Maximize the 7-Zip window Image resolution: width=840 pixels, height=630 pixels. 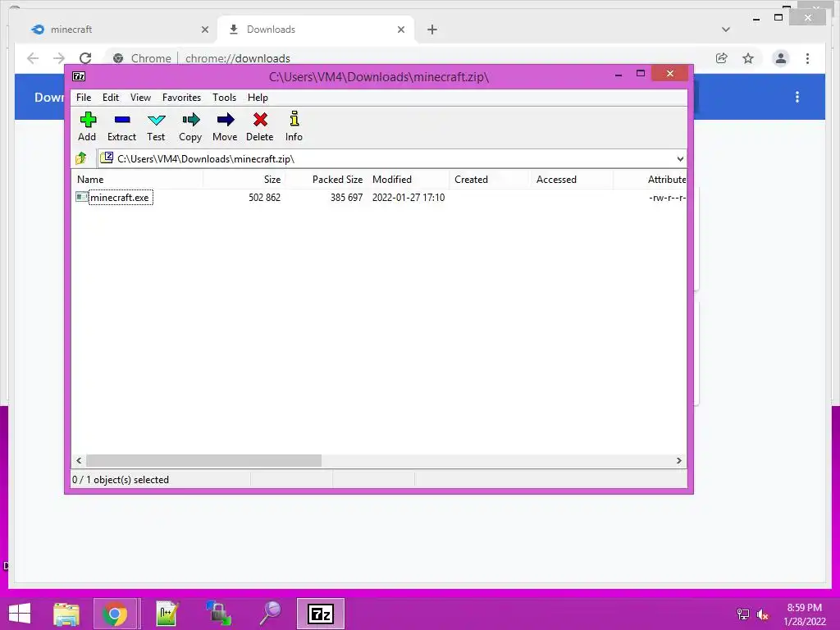(x=640, y=73)
